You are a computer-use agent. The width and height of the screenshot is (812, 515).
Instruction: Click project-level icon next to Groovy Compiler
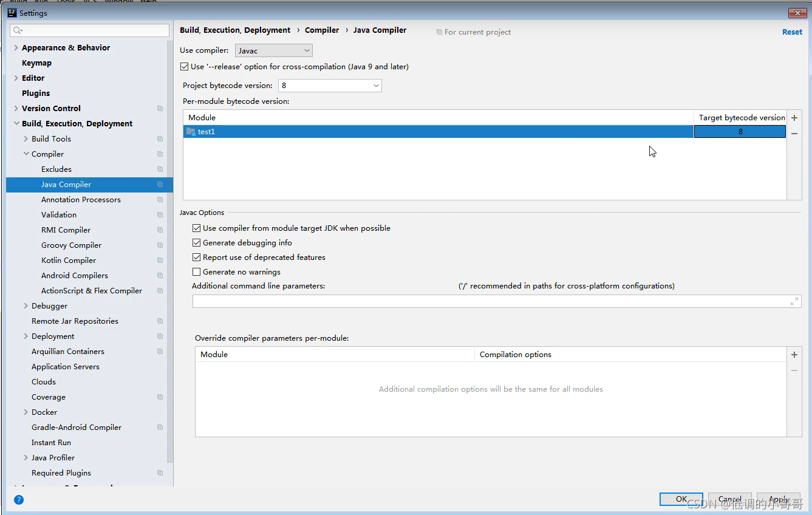coord(160,245)
